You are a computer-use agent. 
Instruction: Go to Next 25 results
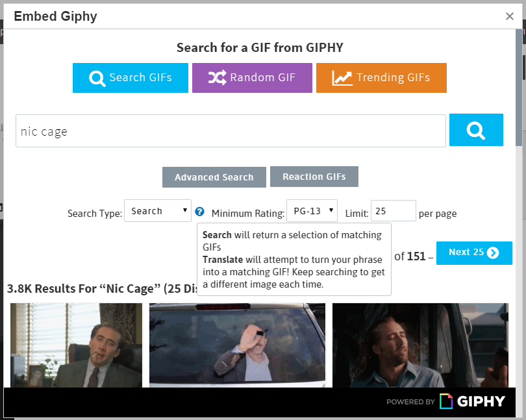[x=474, y=253]
